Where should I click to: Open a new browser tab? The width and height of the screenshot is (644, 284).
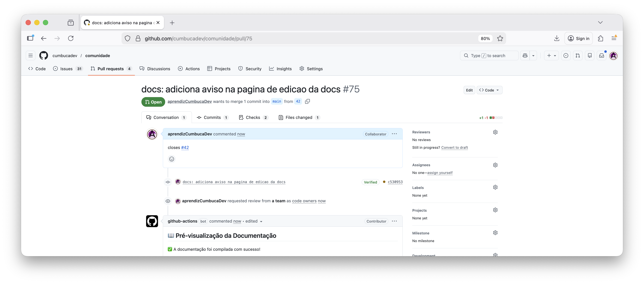point(172,23)
